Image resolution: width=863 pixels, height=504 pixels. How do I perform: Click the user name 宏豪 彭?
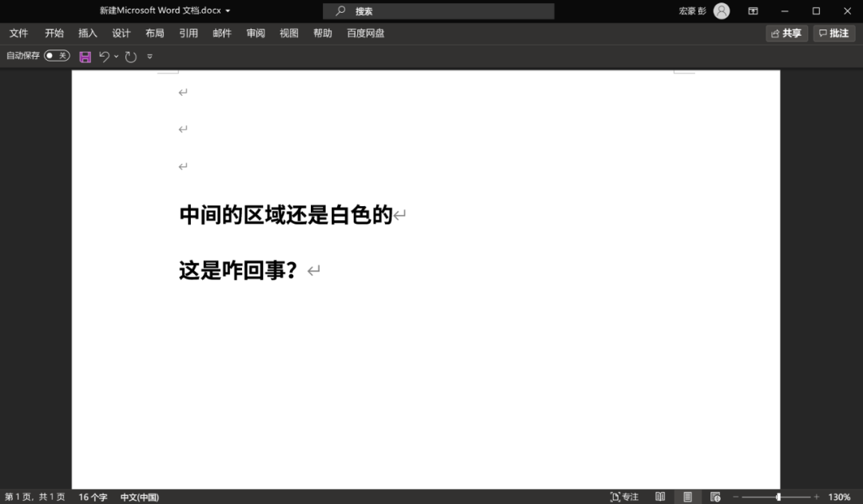click(692, 11)
